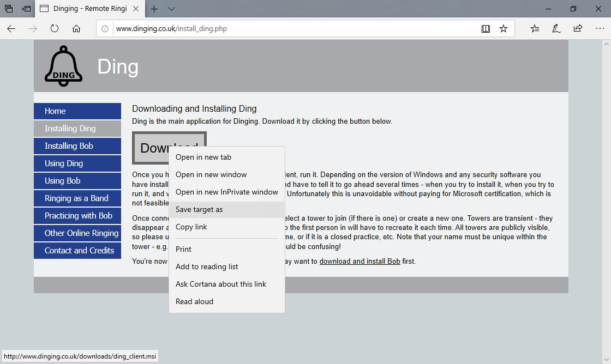Click the site information icon in address bar
Screen dimensions: 611x364
[105, 28]
